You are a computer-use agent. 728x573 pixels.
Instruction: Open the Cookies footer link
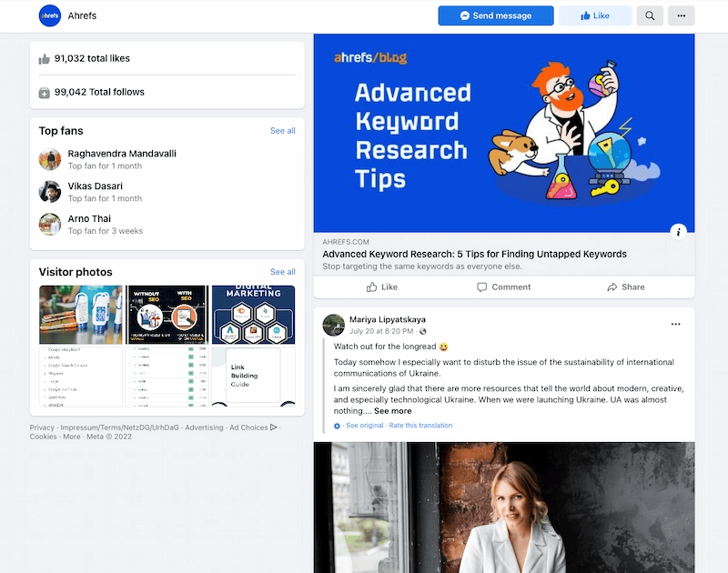click(43, 437)
